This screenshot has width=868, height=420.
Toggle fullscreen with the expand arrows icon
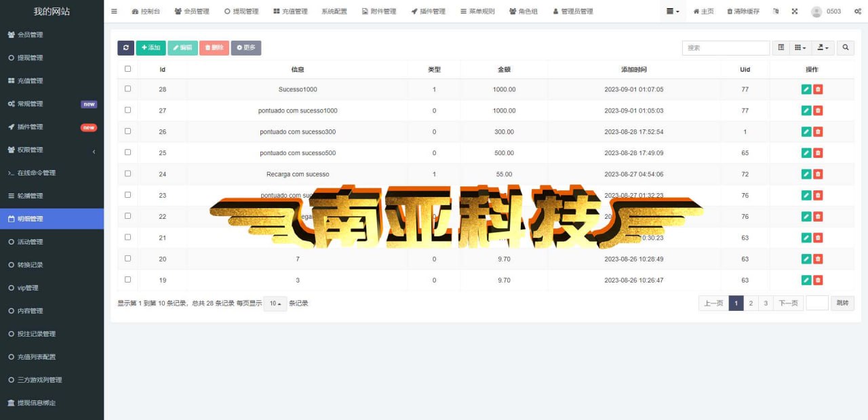795,12
